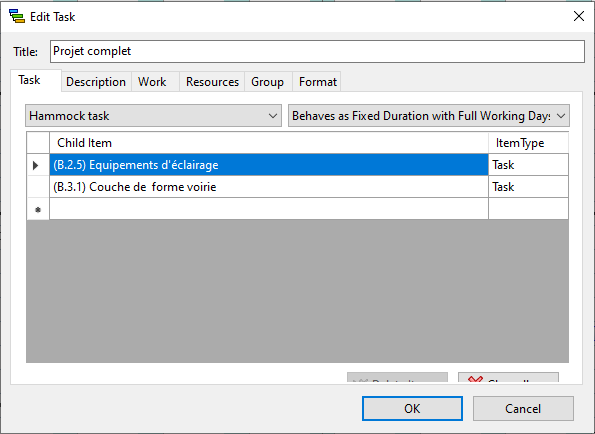
Task: Click the Gantt app icon in title bar
Action: click(x=17, y=17)
